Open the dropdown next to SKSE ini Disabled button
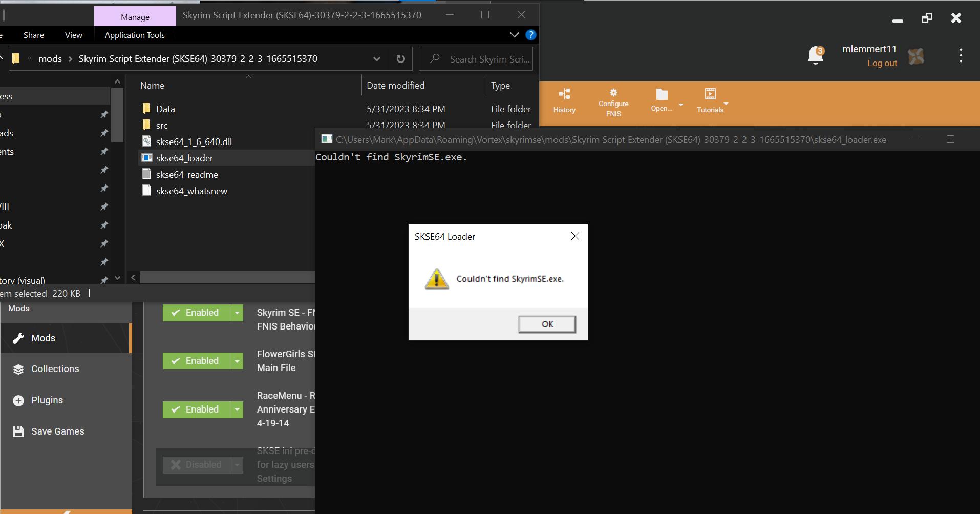This screenshot has width=980, height=514. coord(237,465)
